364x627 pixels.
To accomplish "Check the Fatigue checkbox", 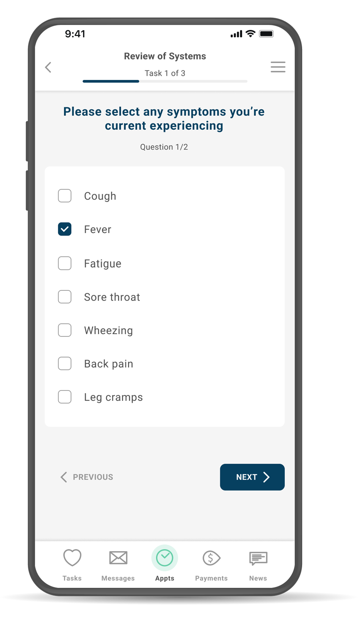I will [x=64, y=263].
